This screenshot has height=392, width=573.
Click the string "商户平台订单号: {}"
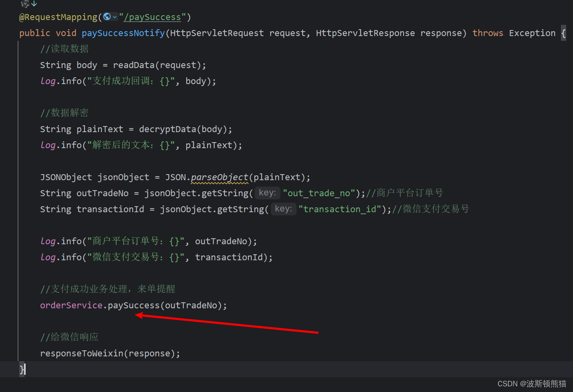pyautogui.click(x=136, y=241)
